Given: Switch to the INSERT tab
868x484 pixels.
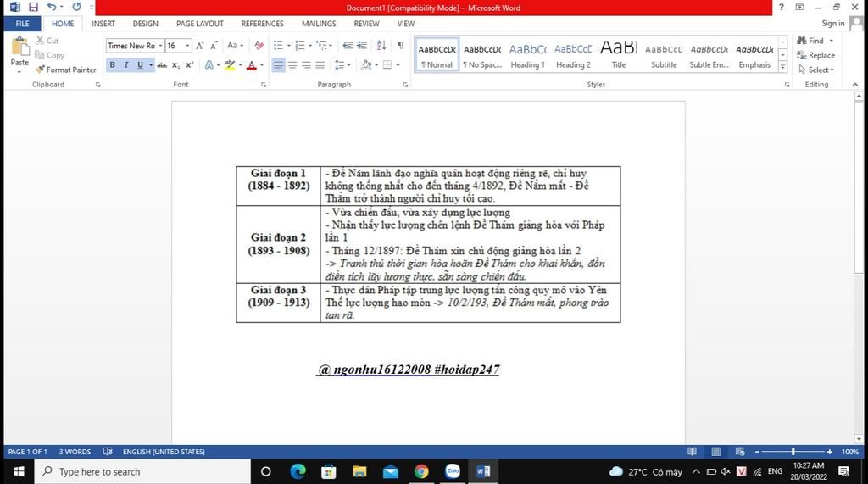Looking at the screenshot, I should click(x=103, y=23).
